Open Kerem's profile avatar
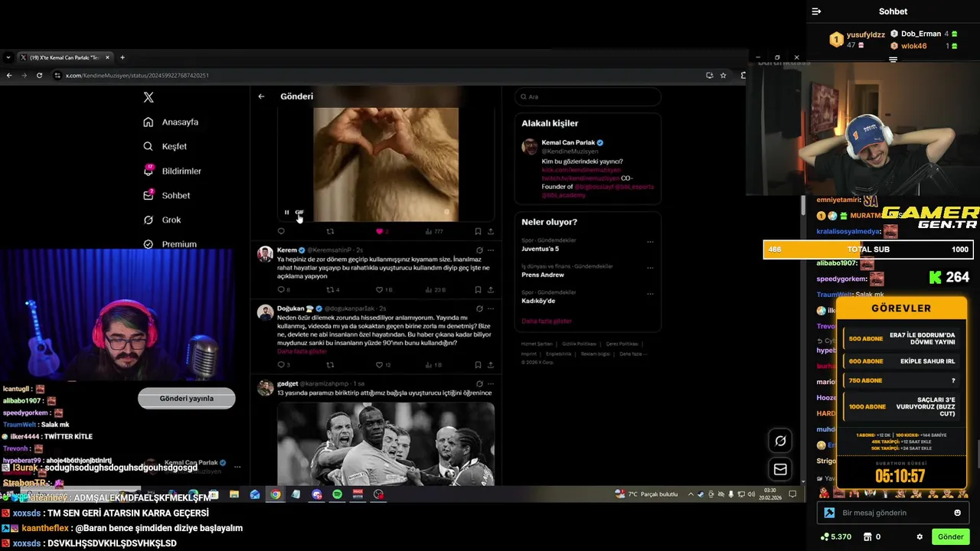Screen dimensions: 980x551 [x=265, y=254]
